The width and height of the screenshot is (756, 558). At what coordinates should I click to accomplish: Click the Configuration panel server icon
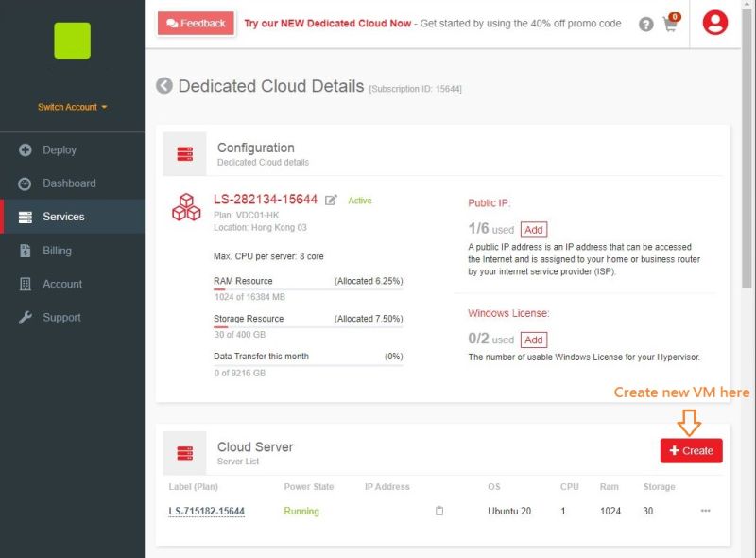[184, 154]
